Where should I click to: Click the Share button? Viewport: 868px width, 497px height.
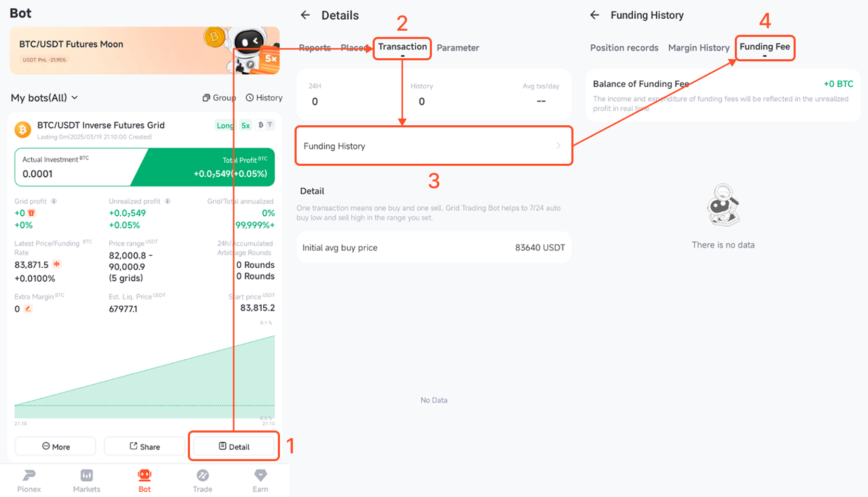tap(145, 447)
